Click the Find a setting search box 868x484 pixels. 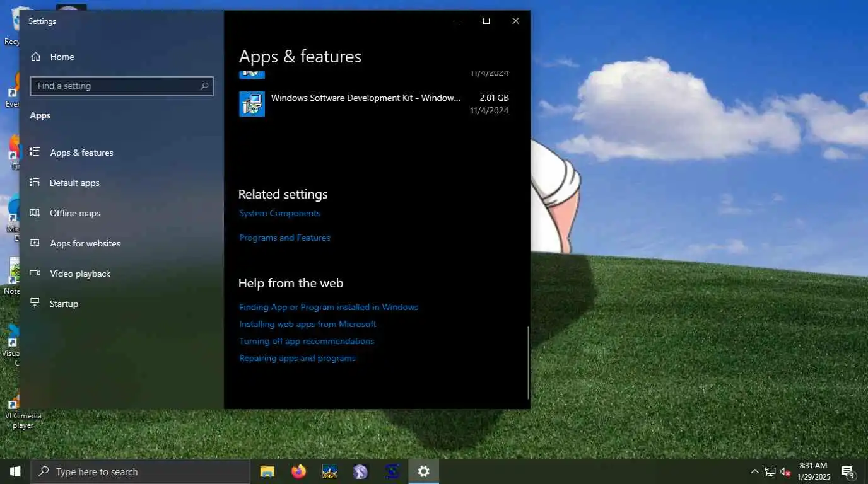click(122, 86)
